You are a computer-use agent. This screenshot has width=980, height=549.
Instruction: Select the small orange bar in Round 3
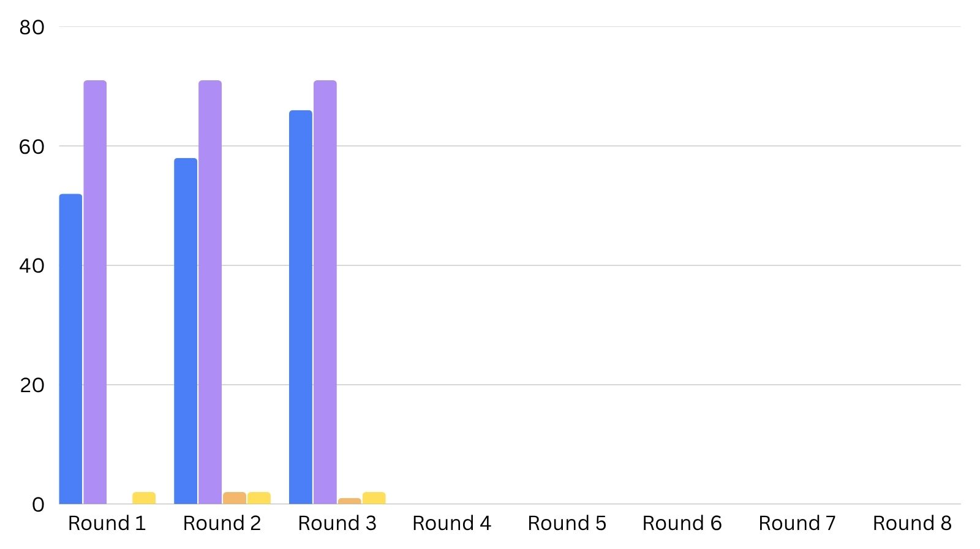pos(350,501)
